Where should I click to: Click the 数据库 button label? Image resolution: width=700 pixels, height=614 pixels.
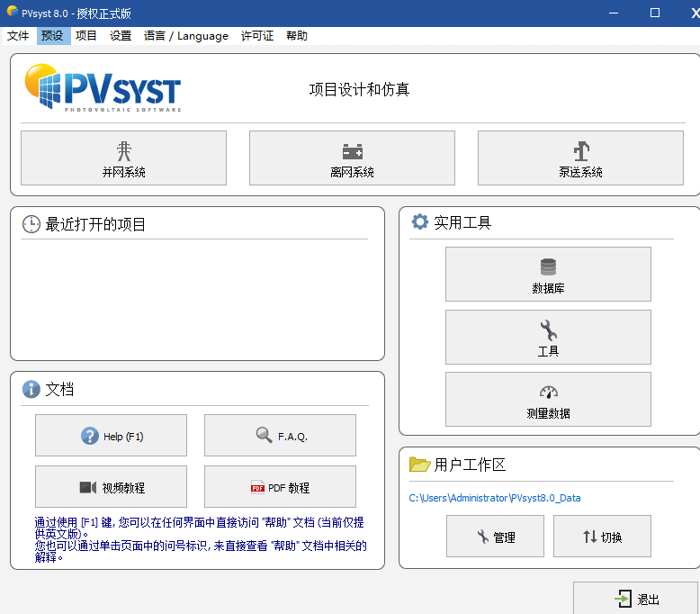pyautogui.click(x=548, y=288)
